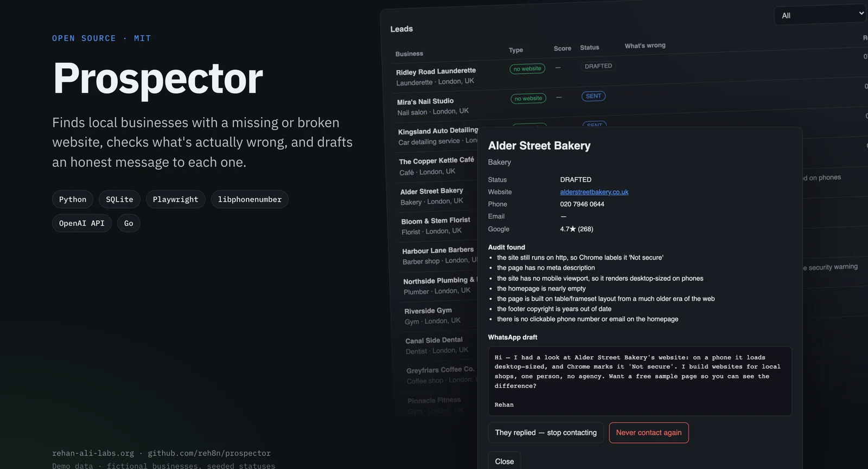
Task: Click the Python tech tag
Action: coord(73,200)
